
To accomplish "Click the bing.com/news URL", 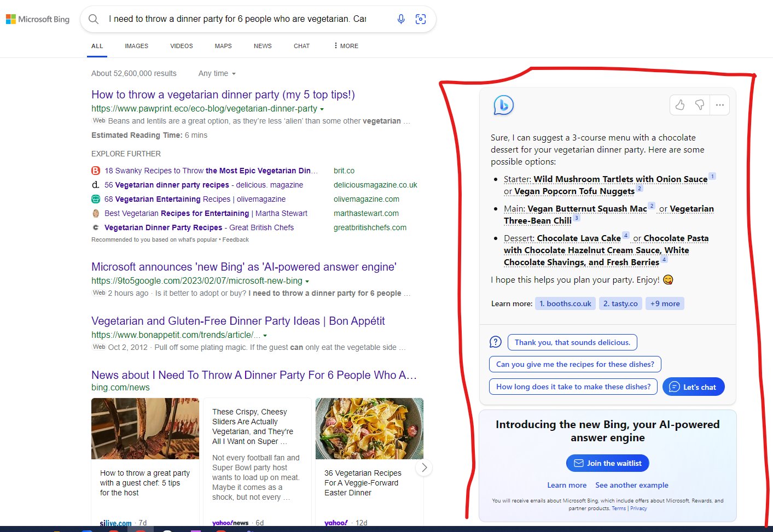I will click(x=120, y=388).
